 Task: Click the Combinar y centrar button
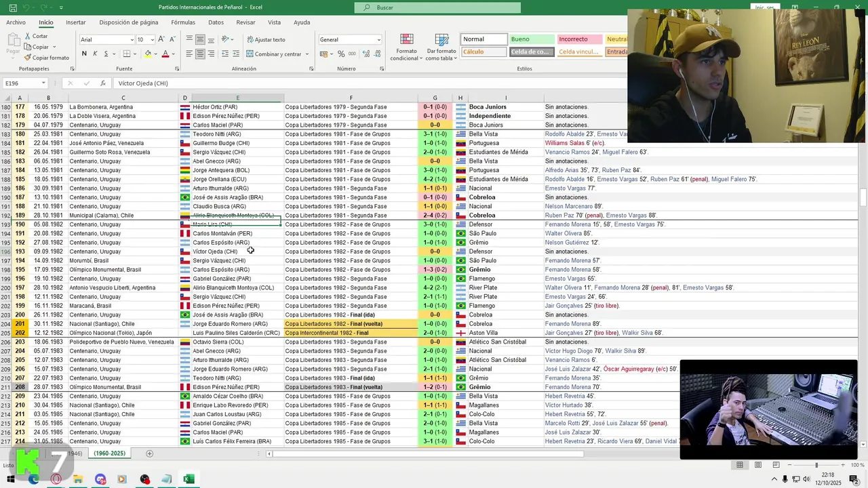point(274,54)
